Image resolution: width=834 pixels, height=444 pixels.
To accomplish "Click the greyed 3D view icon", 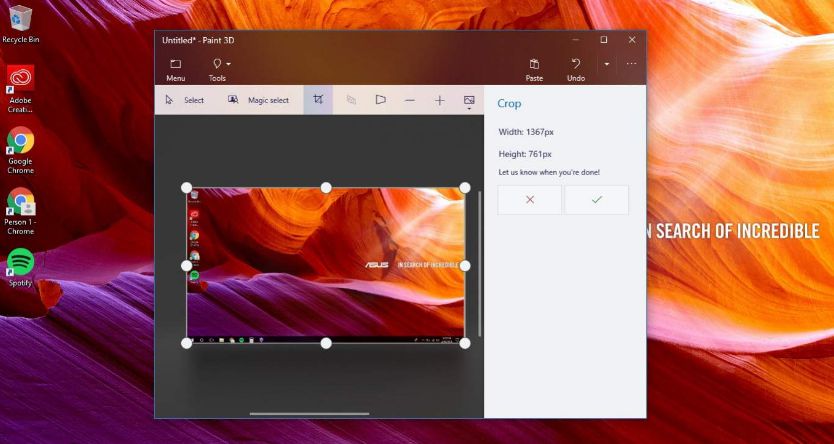I will tap(351, 99).
